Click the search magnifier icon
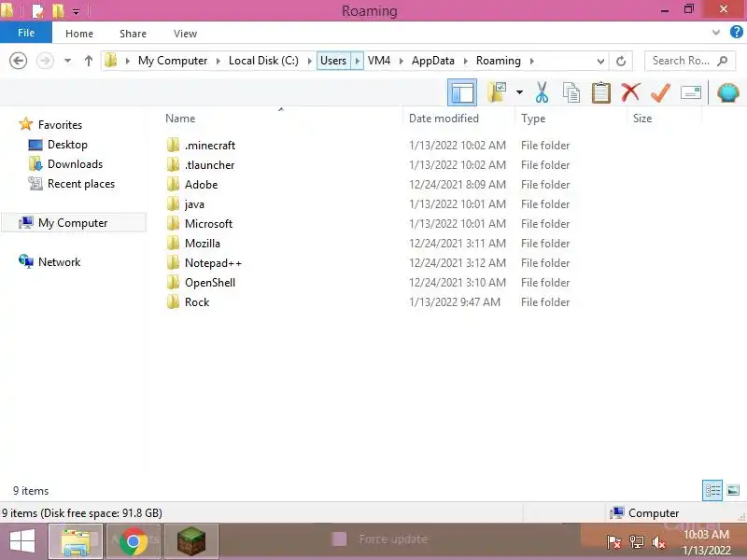Viewport: 747px width, 560px height. pos(722,61)
